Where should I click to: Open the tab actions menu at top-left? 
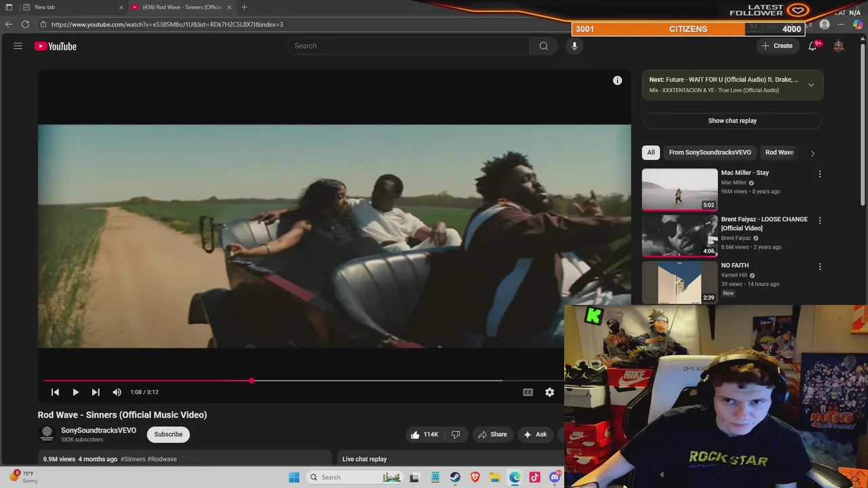8,7
